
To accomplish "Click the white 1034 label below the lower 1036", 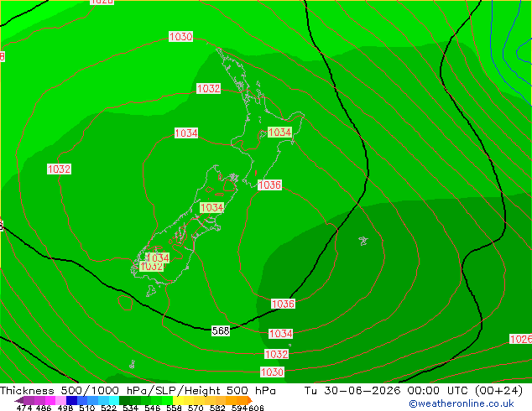I will [280, 334].
